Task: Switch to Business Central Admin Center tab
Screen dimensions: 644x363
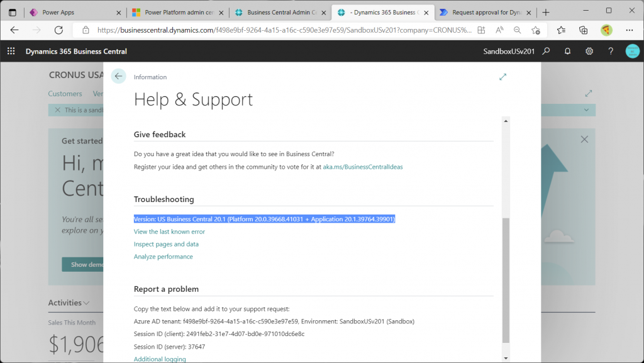Action: point(281,13)
